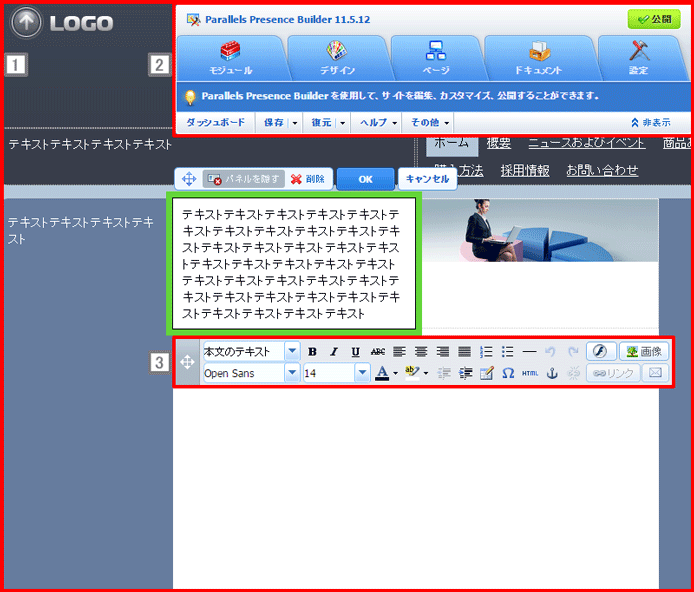This screenshot has height=592, width=694.
Task: Insert a horizontal line
Action: tap(529, 352)
